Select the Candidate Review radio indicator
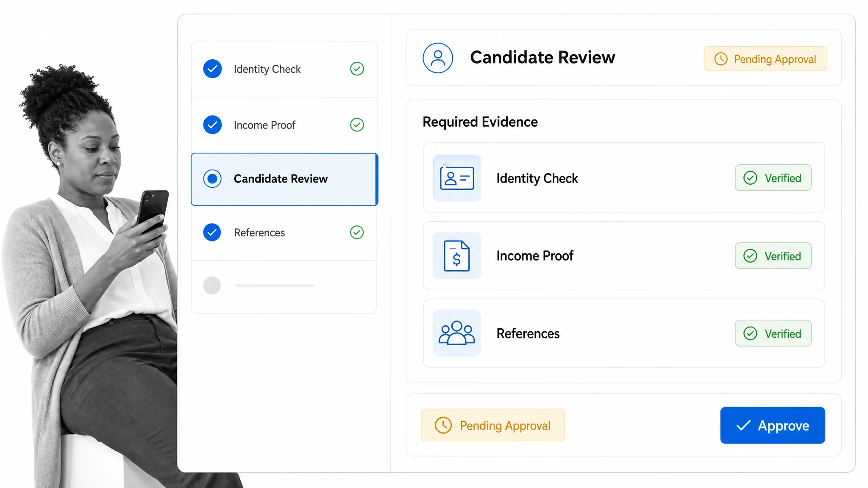The image size is (868, 488). (212, 179)
